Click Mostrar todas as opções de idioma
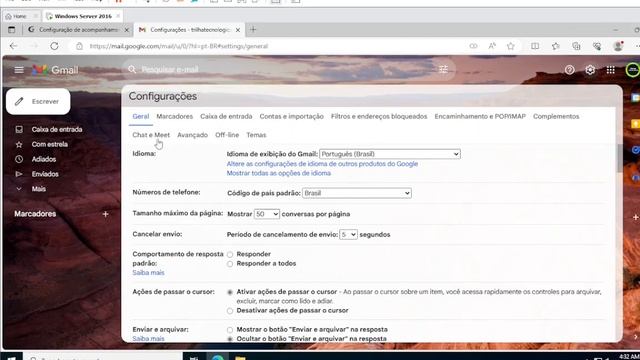Image resolution: width=640 pixels, height=360 pixels. [279, 173]
